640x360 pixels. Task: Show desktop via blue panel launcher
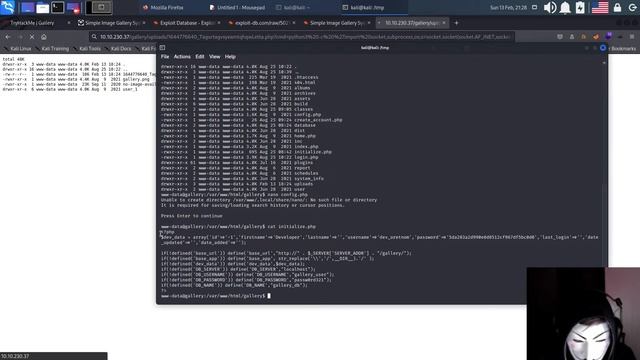(27, 7)
